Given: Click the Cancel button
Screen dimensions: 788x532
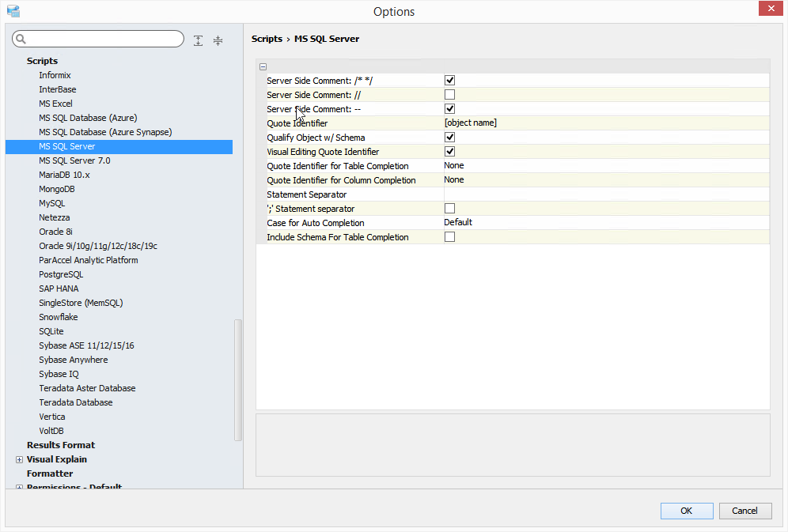Looking at the screenshot, I should click(744, 511).
